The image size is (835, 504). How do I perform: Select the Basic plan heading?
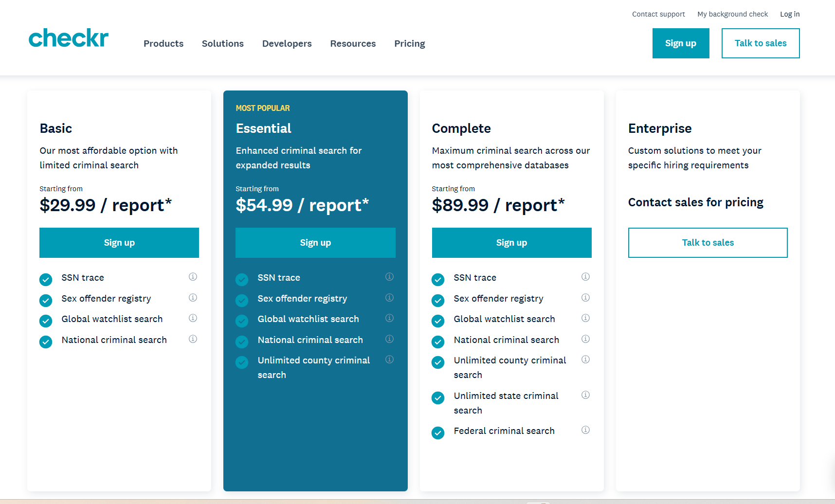pos(56,128)
